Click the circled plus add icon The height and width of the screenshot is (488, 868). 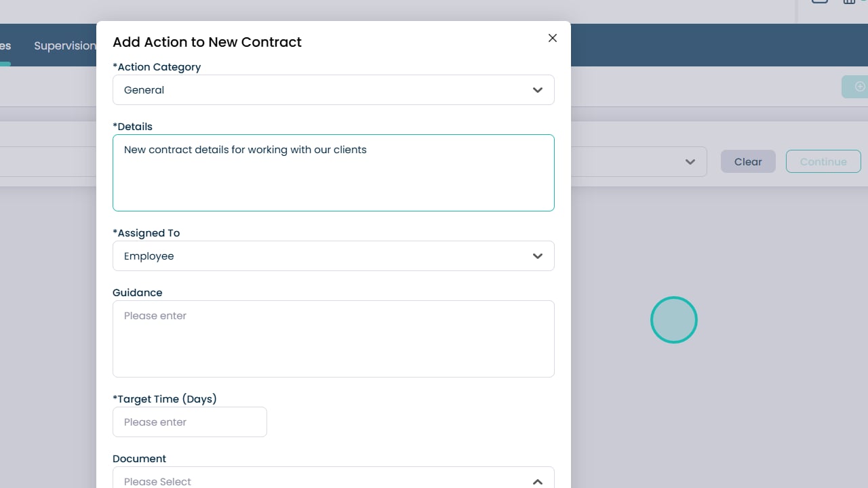(859, 87)
